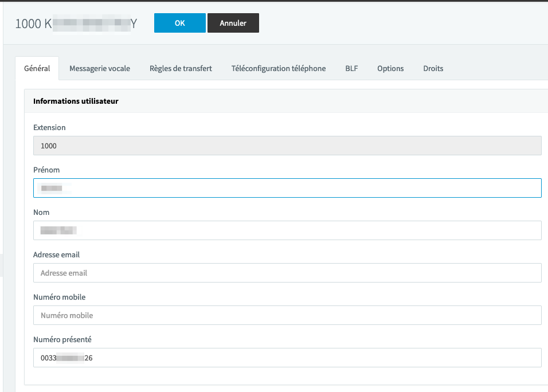Click the blue OK button
Image resolution: width=548 pixels, height=392 pixels.
179,23
